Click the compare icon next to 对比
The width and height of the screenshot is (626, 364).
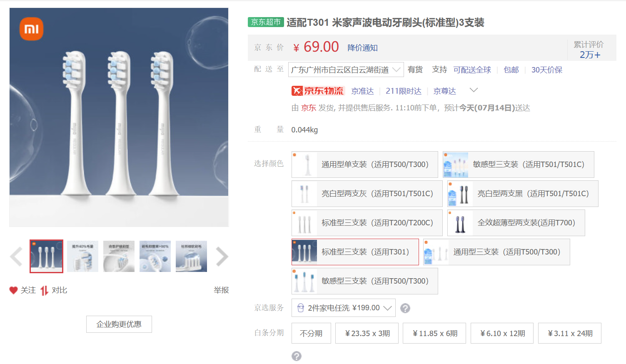coord(44,290)
